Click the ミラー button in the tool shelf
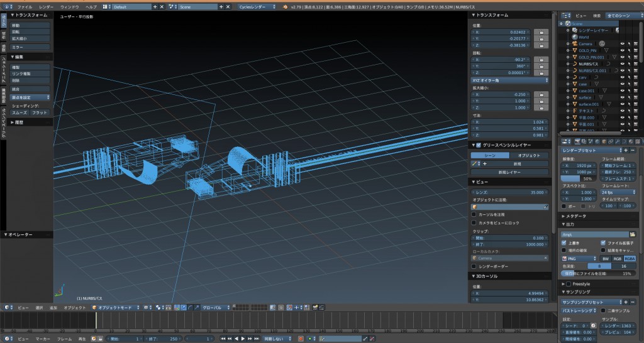644x343 pixels. pos(30,47)
